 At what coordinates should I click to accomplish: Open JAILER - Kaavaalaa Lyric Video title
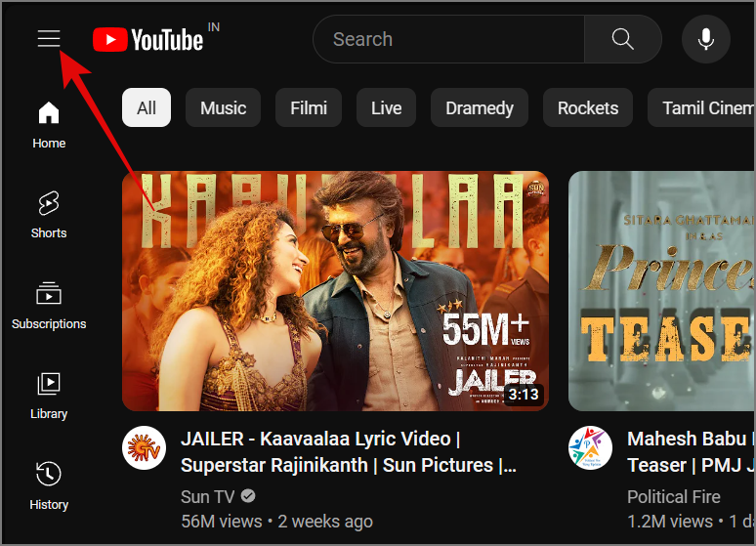point(348,452)
